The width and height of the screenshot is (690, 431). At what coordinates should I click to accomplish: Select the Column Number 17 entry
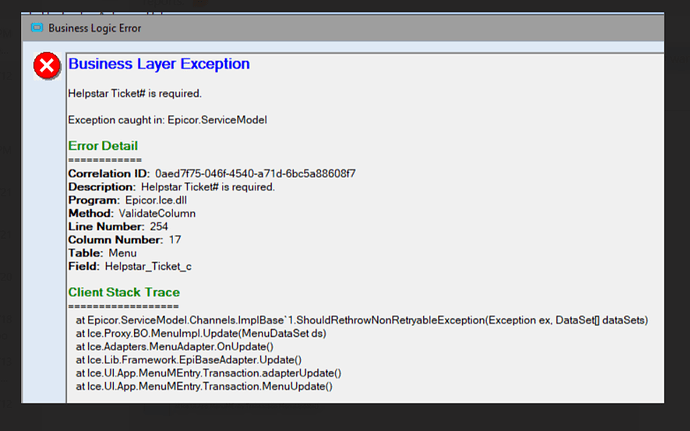tap(125, 239)
